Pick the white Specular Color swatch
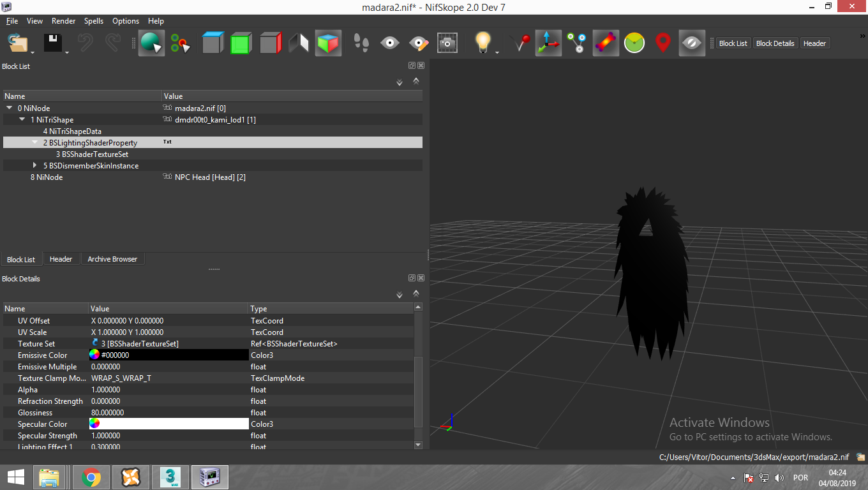 pos(168,424)
